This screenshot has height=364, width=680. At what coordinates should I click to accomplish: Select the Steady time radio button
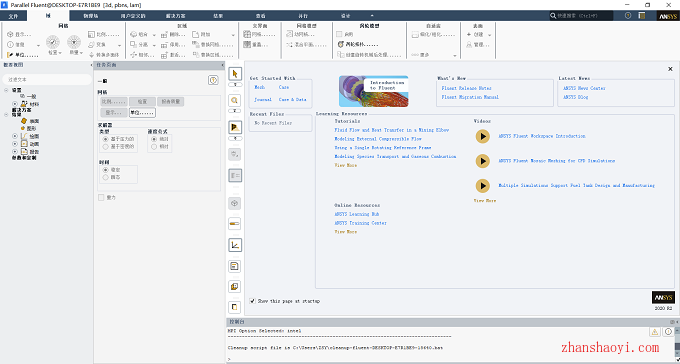105,170
